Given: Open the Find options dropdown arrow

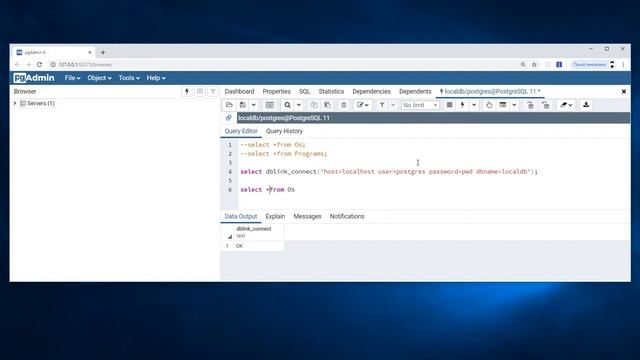Looking at the screenshot, I should pos(299,105).
